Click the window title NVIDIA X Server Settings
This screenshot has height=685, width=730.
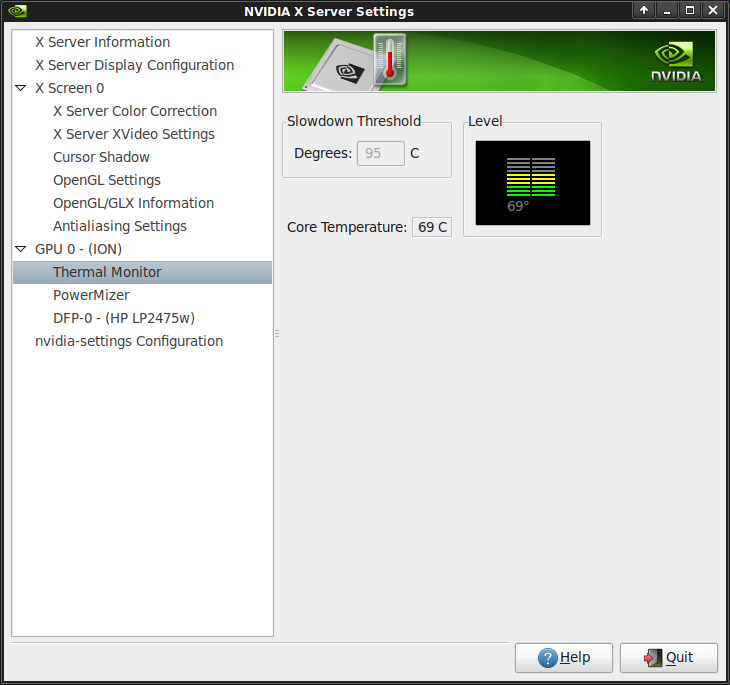[329, 11]
